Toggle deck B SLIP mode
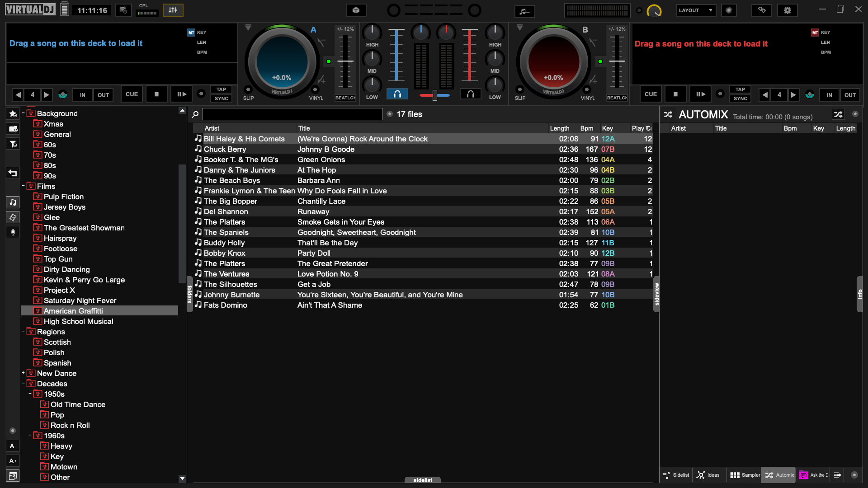868x488 pixels. (x=520, y=89)
